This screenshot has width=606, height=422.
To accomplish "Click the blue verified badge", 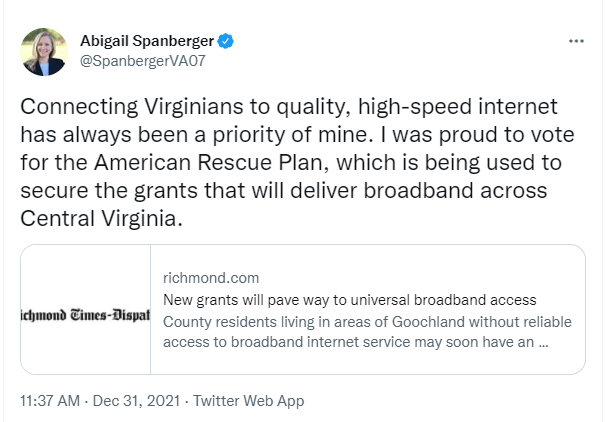I will (x=227, y=41).
